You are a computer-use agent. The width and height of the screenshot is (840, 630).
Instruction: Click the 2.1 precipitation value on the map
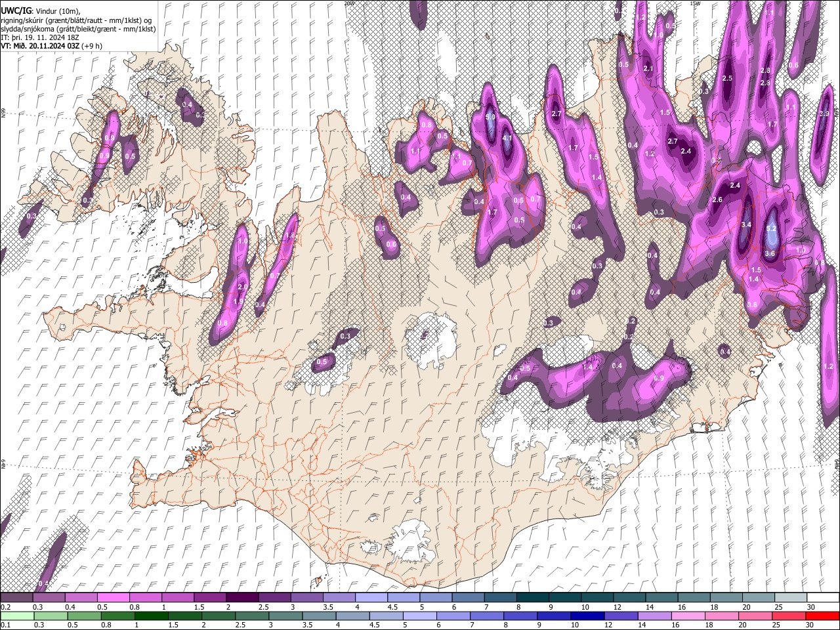(x=648, y=68)
